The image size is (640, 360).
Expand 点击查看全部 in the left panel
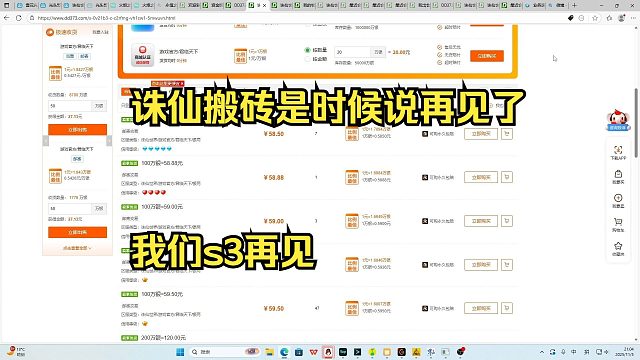(x=77, y=248)
